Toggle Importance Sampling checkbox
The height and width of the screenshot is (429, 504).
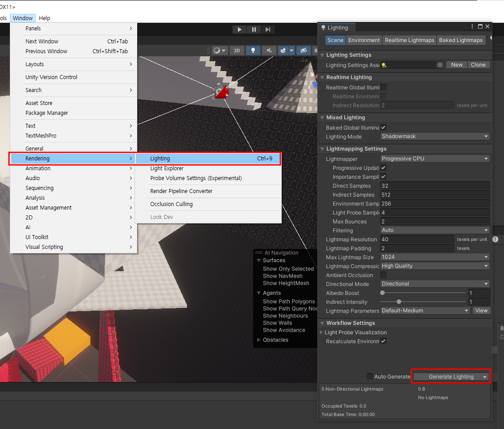[x=383, y=177]
